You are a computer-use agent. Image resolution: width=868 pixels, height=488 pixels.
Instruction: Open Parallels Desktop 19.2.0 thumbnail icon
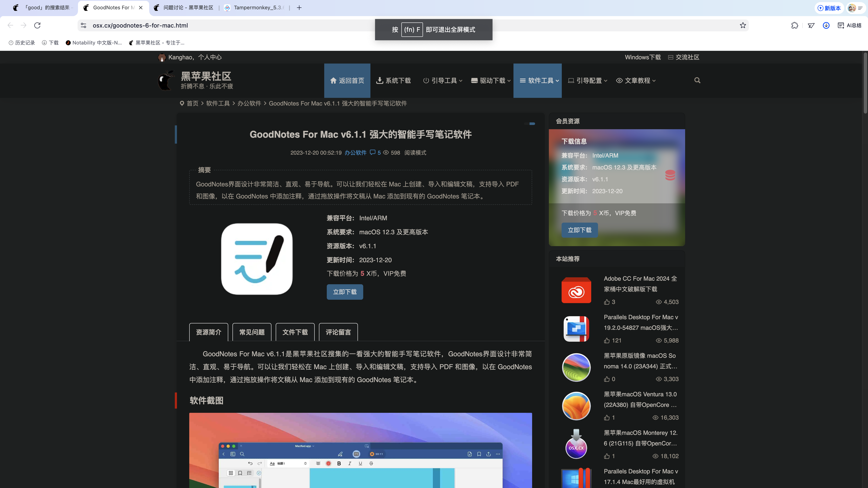tap(576, 329)
